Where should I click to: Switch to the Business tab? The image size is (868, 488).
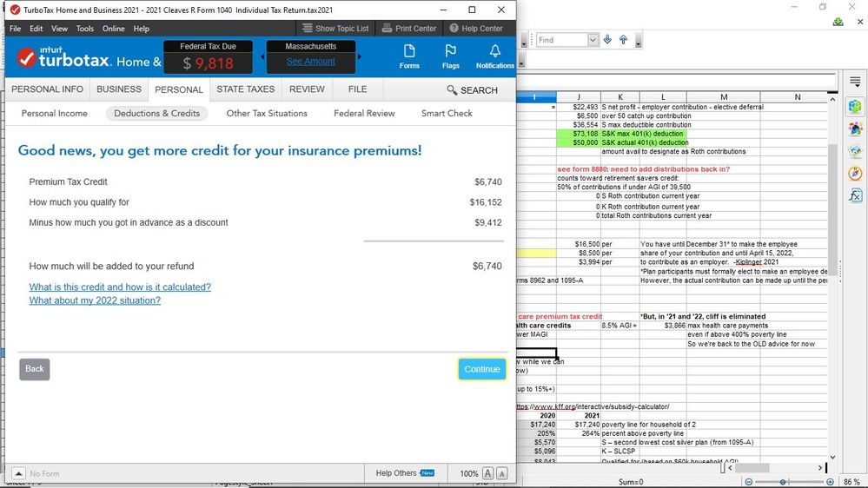pyautogui.click(x=119, y=89)
